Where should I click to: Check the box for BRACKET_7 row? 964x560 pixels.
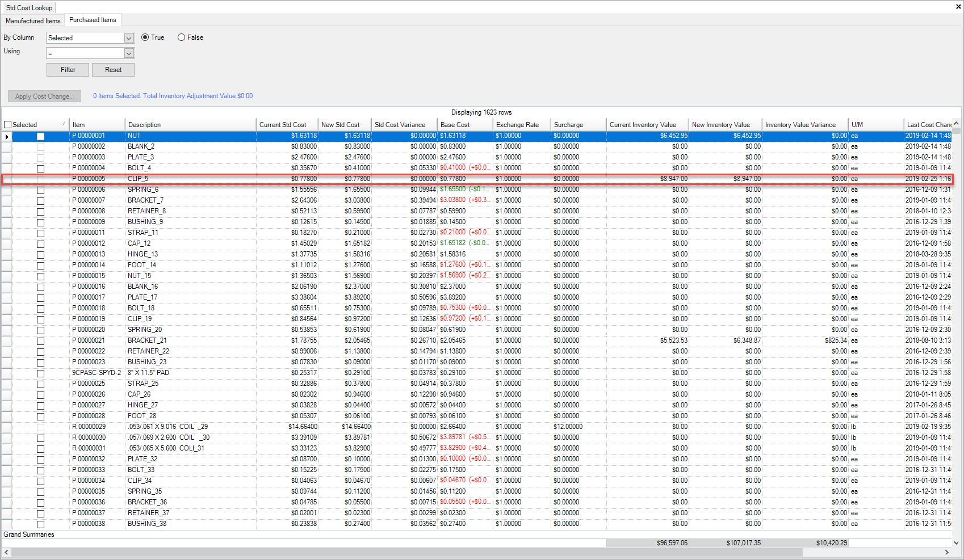pyautogui.click(x=40, y=201)
